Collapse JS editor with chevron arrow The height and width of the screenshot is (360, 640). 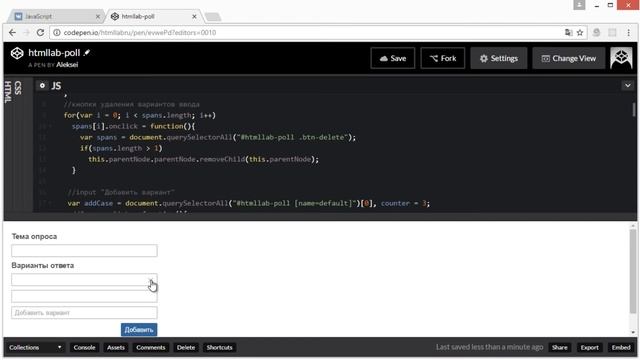pyautogui.click(x=627, y=85)
